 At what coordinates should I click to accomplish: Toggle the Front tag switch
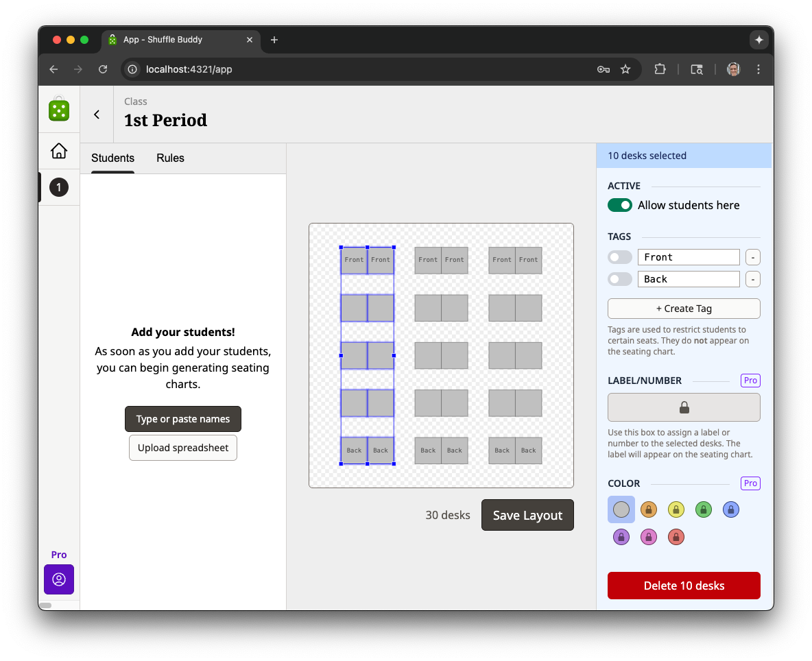[620, 257]
